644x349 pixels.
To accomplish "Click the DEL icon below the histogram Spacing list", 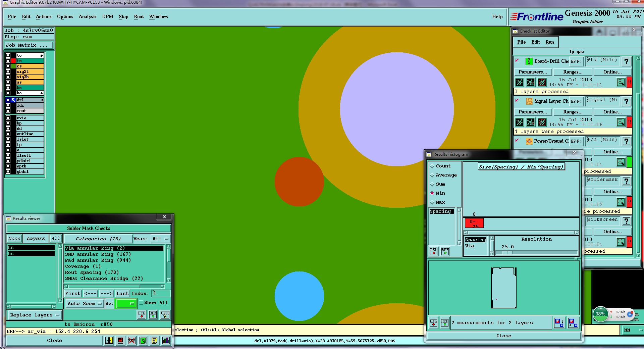I will click(434, 251).
